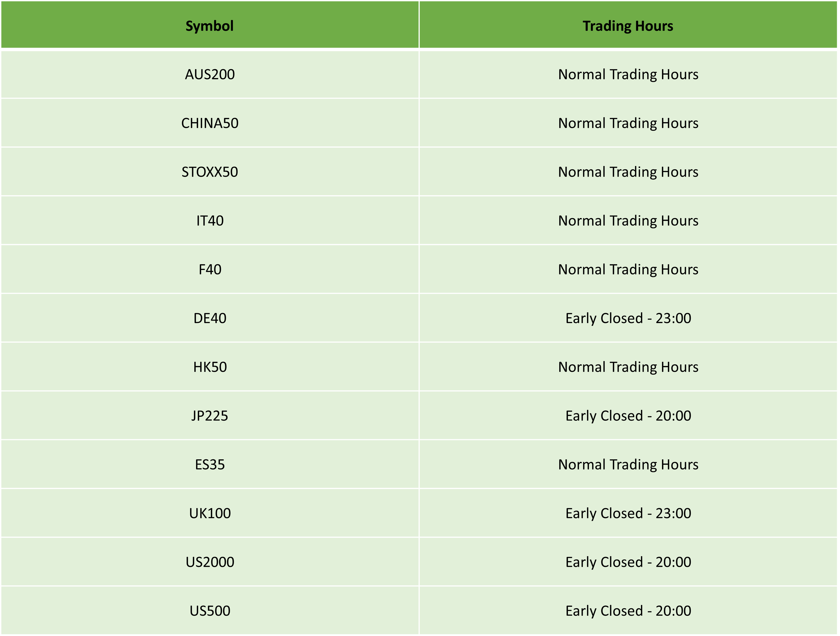Select the STOXX50 symbol cell
Viewport: 840px width, 636px height.
pos(210,172)
